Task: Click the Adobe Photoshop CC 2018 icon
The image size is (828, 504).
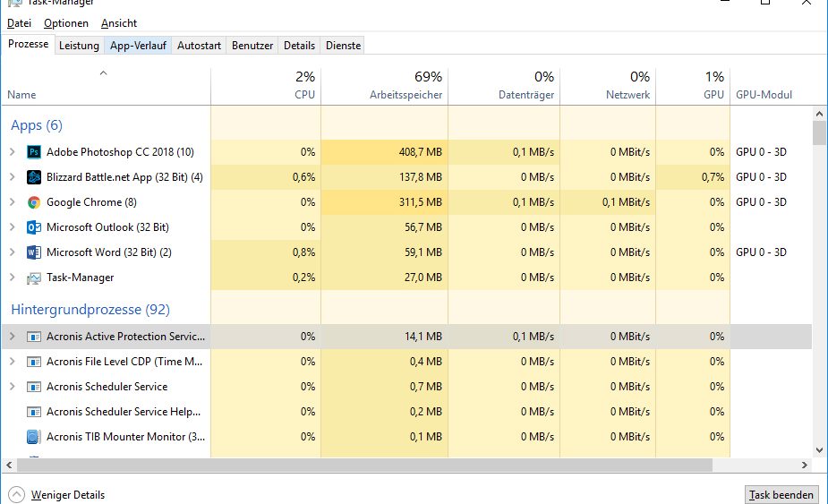Action: 34,152
